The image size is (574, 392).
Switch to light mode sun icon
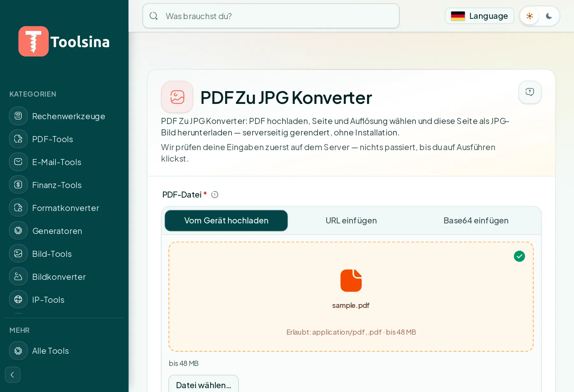click(x=530, y=16)
